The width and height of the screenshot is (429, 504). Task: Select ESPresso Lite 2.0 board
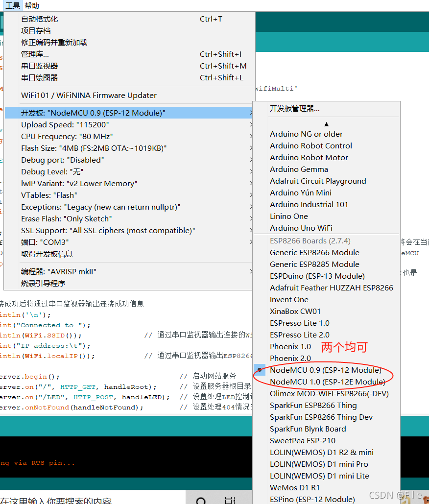[x=327, y=335]
